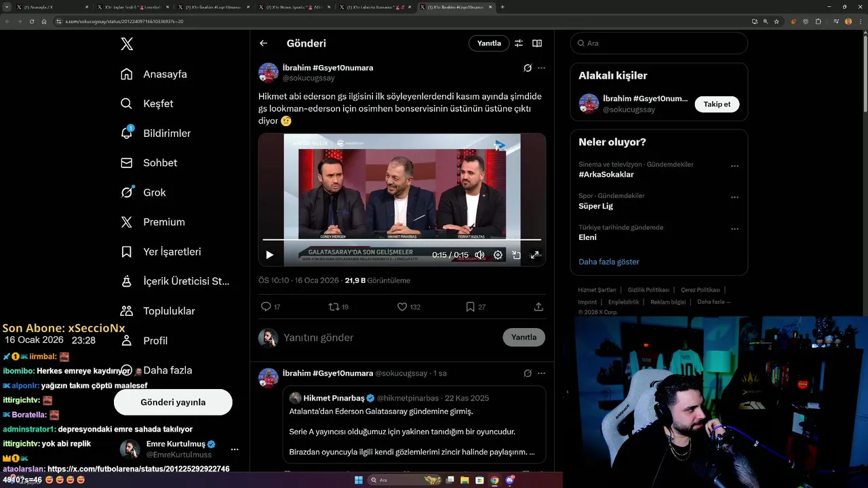Open the X logo home link
The image size is (868, 488).
click(127, 44)
